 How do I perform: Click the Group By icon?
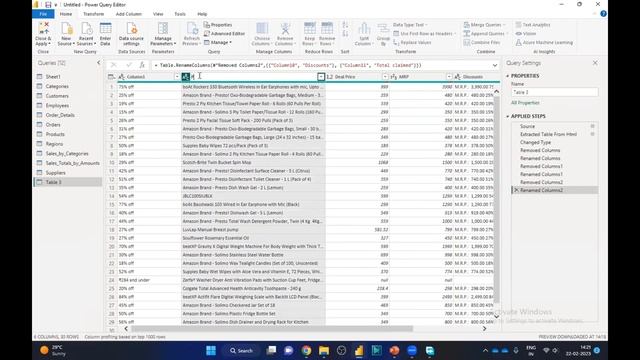(x=383, y=29)
